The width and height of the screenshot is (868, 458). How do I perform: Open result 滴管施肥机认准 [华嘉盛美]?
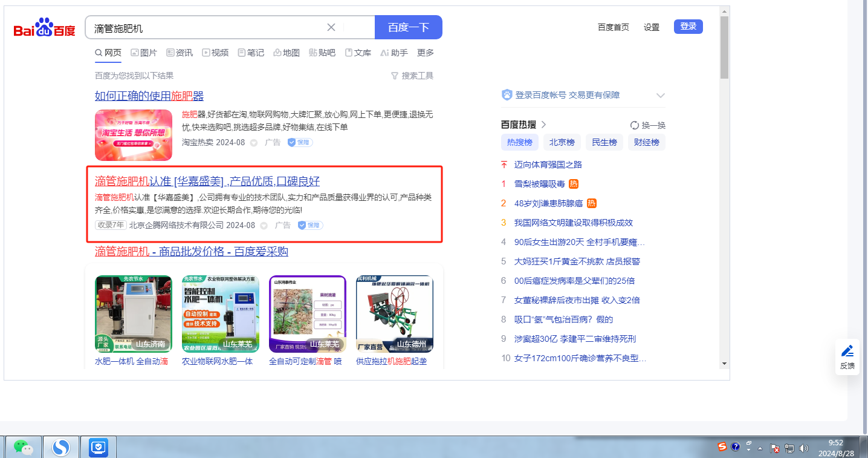(207, 182)
